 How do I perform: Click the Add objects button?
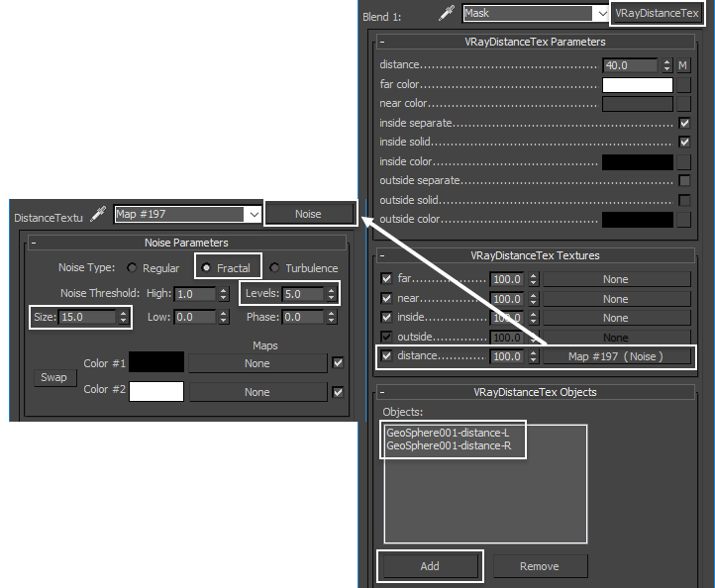[430, 566]
